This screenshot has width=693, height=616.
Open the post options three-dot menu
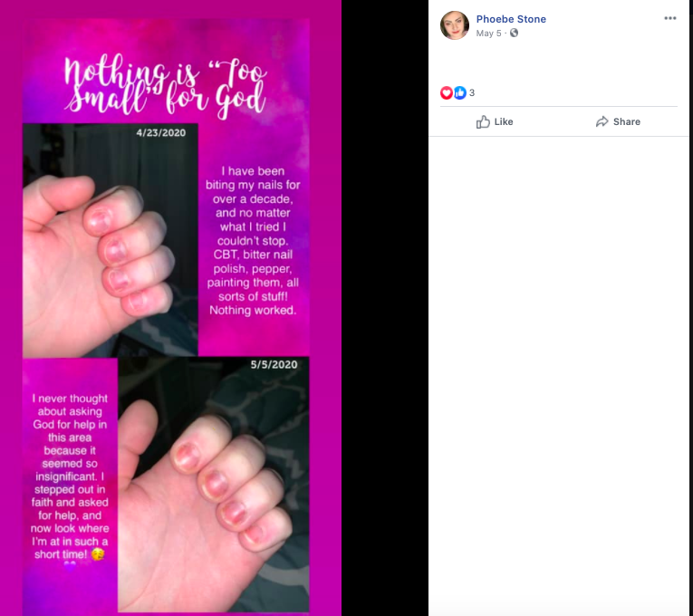(x=670, y=18)
